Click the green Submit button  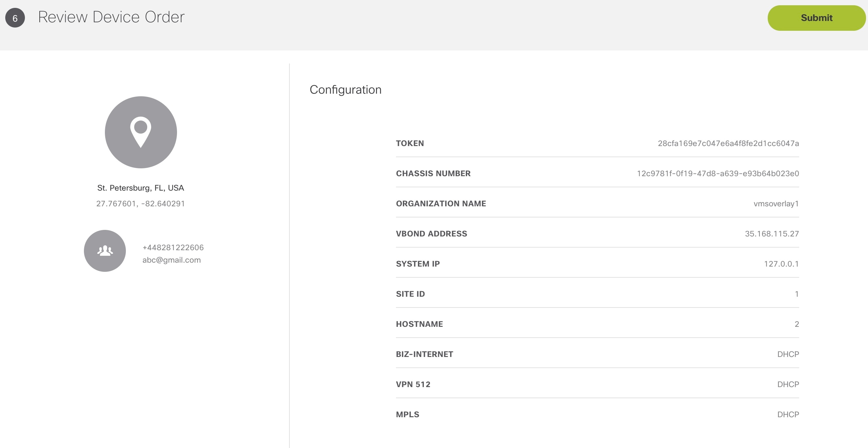816,18
